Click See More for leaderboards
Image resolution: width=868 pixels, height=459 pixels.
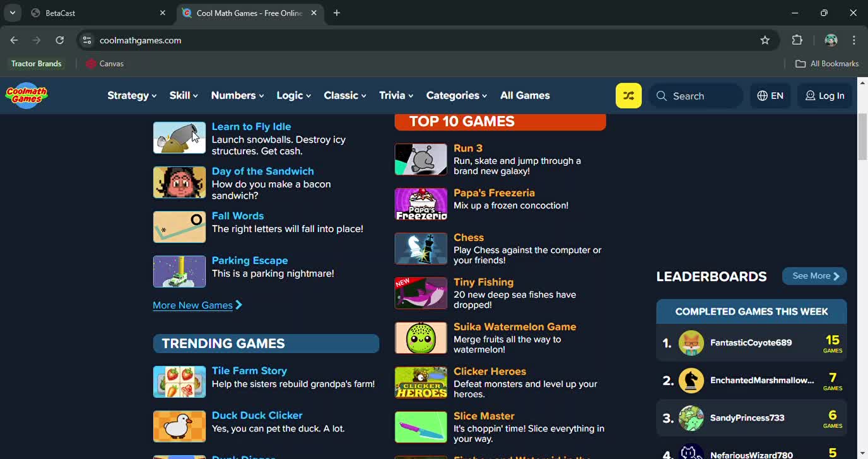click(x=814, y=276)
